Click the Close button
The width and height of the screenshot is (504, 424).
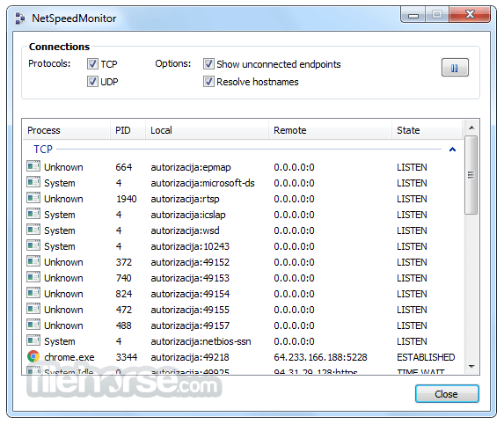click(x=447, y=394)
